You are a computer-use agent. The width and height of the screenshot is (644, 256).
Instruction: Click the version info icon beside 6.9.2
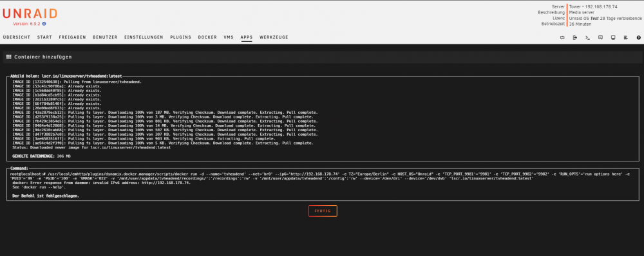click(x=44, y=24)
